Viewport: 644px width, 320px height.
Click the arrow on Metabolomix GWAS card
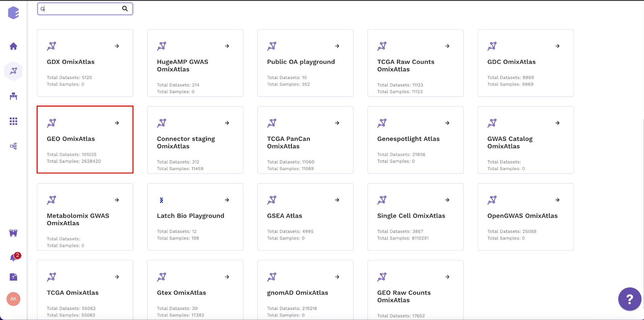[x=117, y=200]
